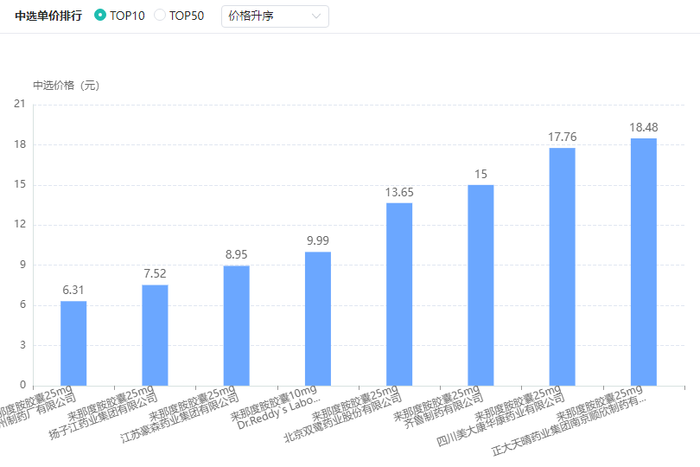Click the 8.95 value label
Screen dimensions: 700x467
coord(236,255)
